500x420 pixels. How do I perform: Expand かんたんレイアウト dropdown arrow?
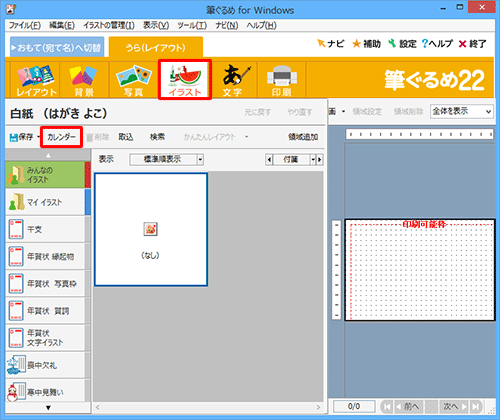pos(246,137)
